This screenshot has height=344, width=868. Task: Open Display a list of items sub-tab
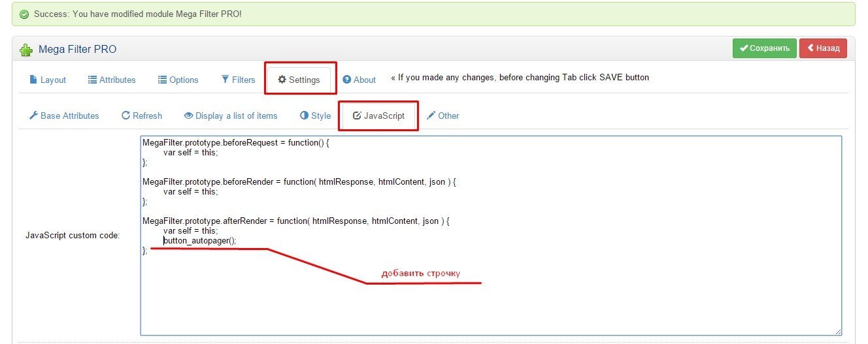(231, 116)
